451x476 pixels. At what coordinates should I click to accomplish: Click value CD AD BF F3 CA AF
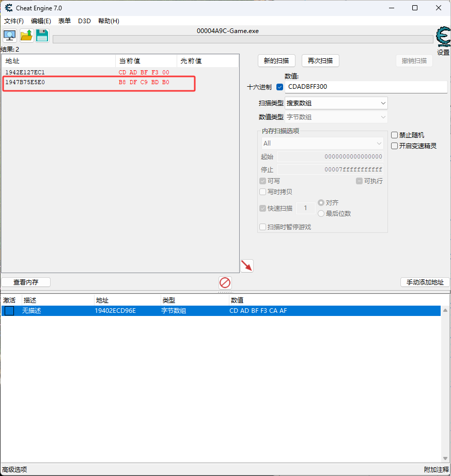tap(258, 311)
